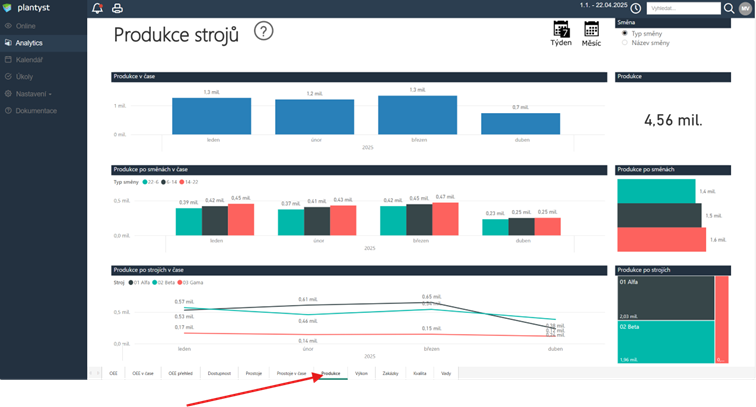This screenshot has height=407, width=756.
Task: Switch to the Prostoje tab
Action: click(254, 373)
